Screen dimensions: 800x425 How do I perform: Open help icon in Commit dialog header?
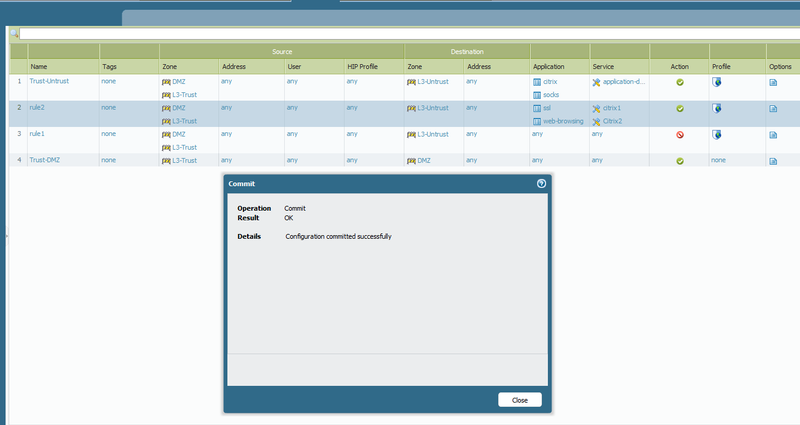[541, 184]
